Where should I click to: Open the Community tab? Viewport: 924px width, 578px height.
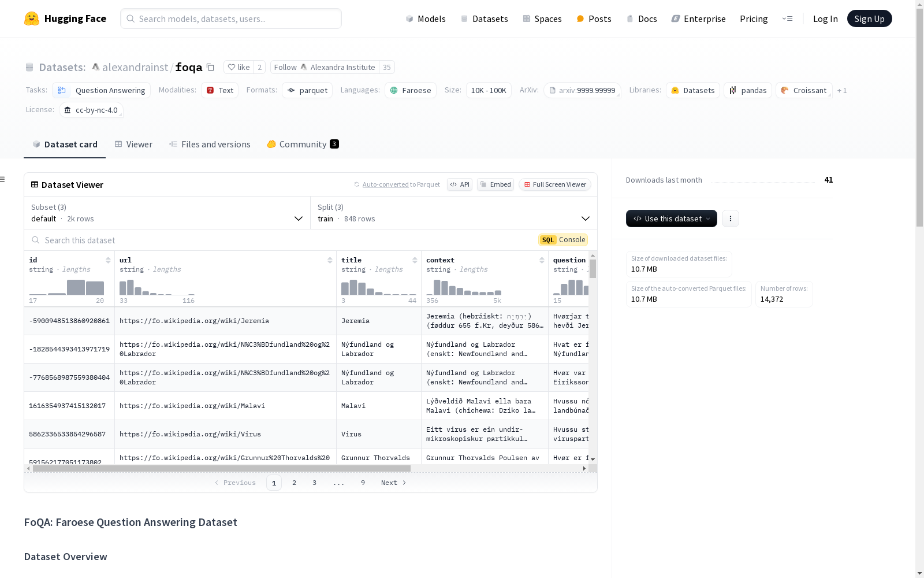(303, 144)
